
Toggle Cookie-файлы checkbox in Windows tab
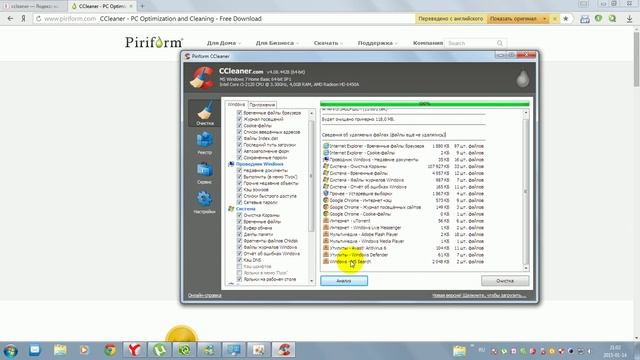(240, 126)
